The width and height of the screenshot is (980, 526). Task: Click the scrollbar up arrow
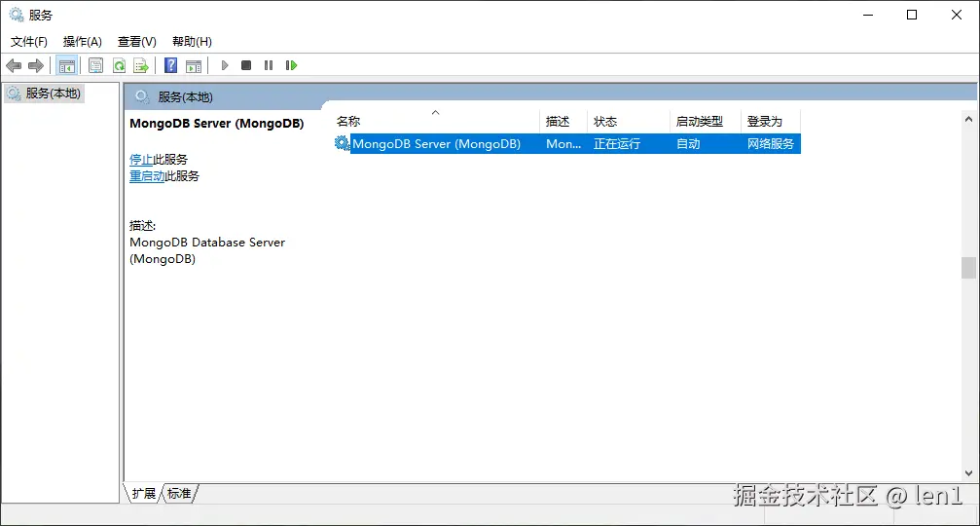968,119
